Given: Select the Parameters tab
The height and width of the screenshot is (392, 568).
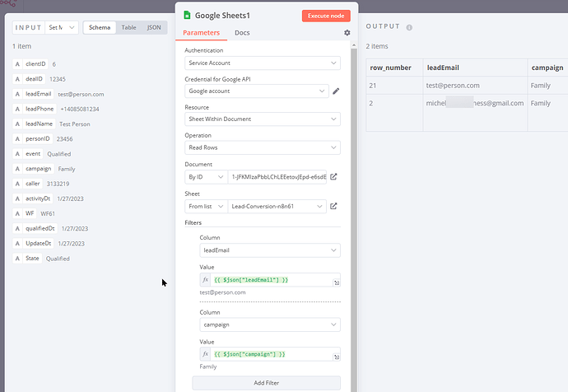Looking at the screenshot, I should pyautogui.click(x=202, y=33).
